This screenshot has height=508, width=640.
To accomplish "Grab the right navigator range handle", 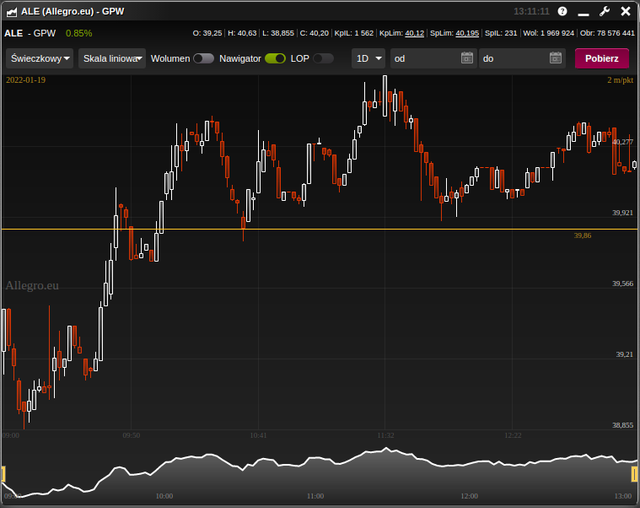I will pos(635,475).
